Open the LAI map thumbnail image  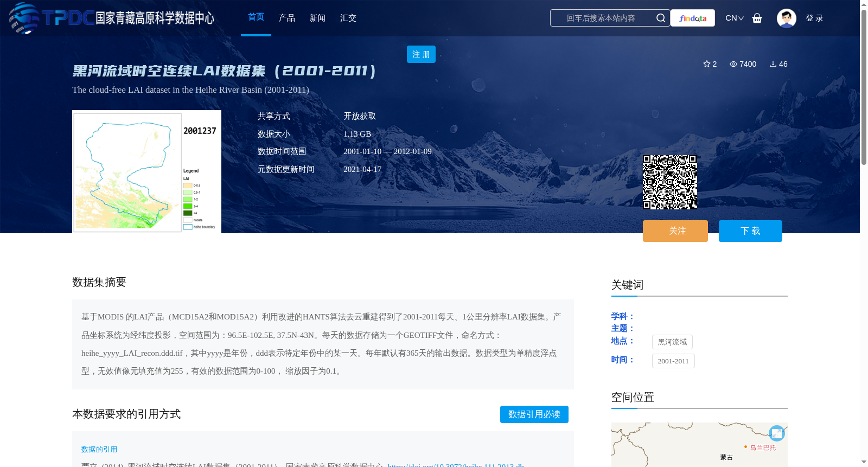tap(146, 171)
